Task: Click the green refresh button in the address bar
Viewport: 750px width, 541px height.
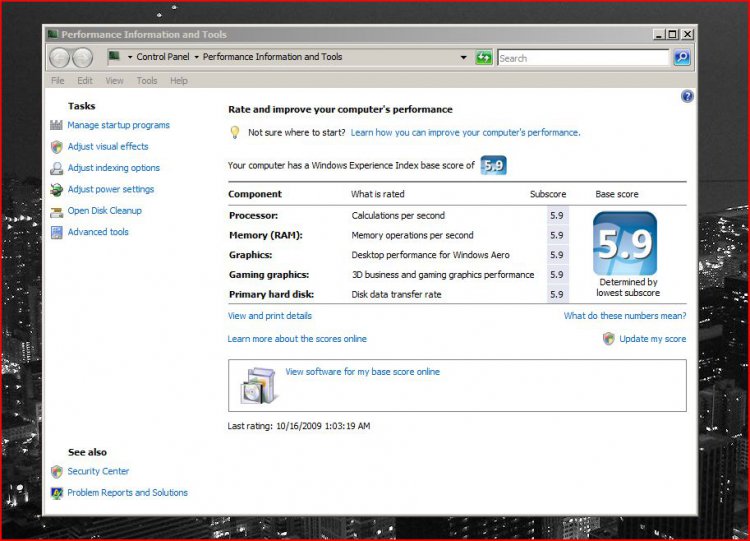Action: tap(484, 58)
